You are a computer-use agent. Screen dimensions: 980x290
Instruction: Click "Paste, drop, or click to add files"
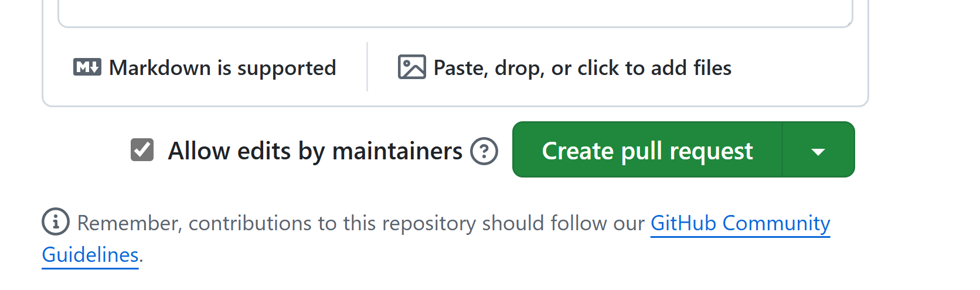pos(582,68)
